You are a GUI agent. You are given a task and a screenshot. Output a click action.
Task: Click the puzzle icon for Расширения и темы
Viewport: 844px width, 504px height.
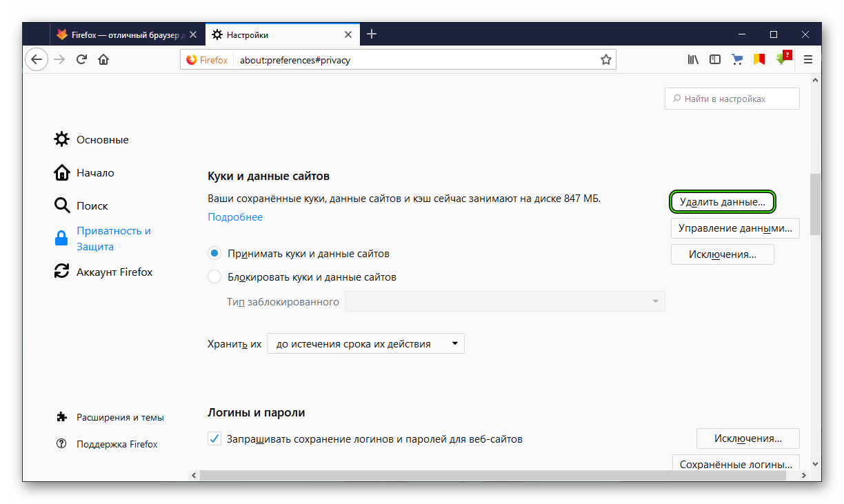coord(62,417)
